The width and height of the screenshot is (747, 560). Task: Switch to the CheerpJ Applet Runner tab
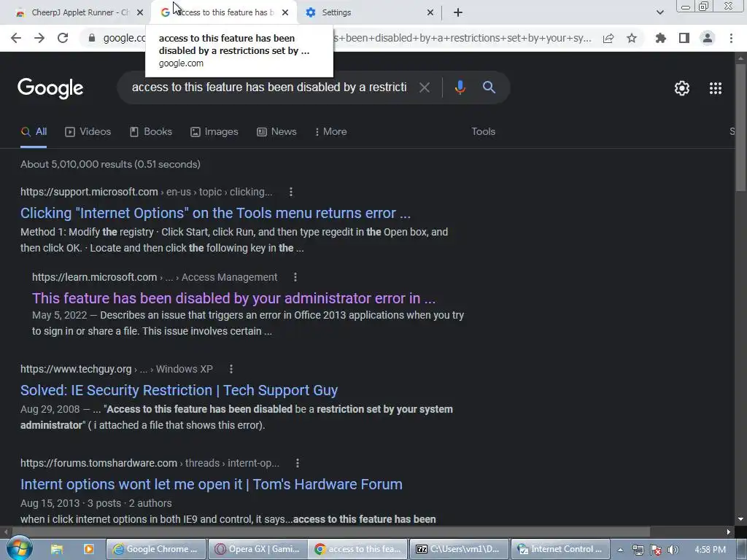tap(76, 12)
